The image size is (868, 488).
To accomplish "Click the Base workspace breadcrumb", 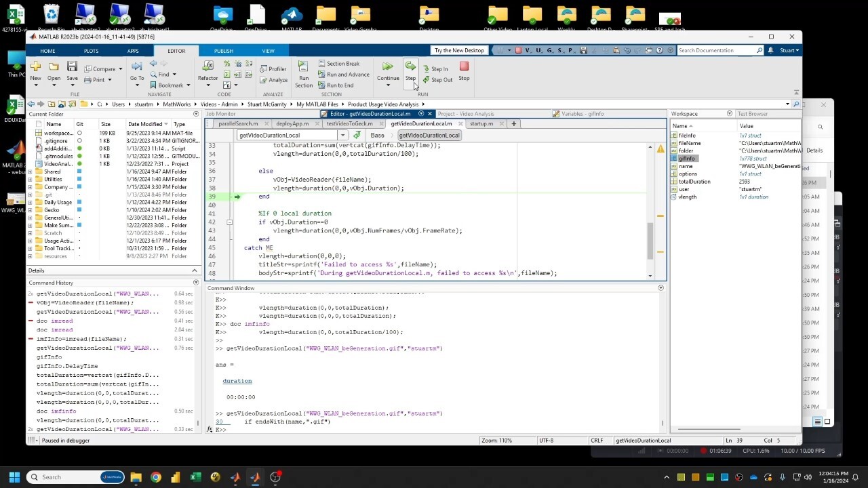I will click(x=377, y=135).
